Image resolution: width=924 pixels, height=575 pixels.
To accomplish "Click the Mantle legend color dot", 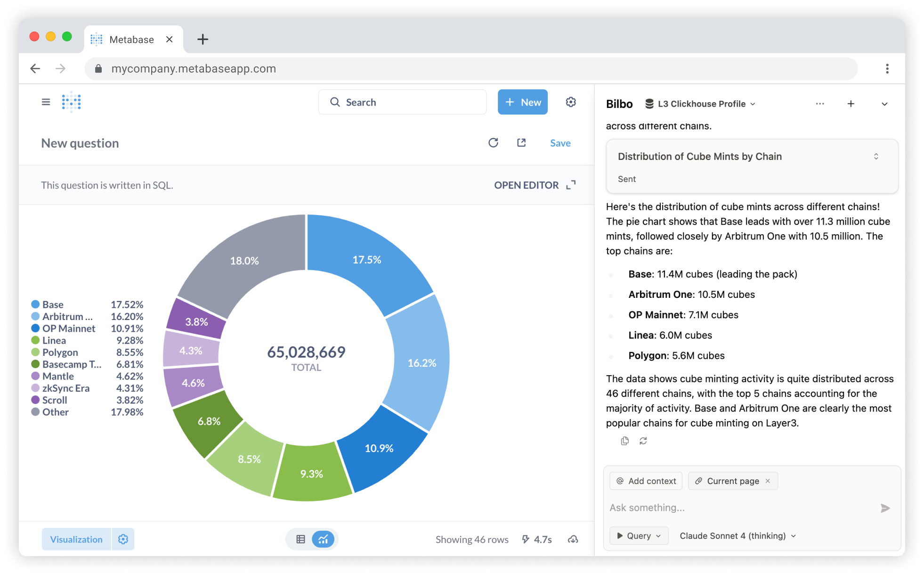I will [35, 376].
